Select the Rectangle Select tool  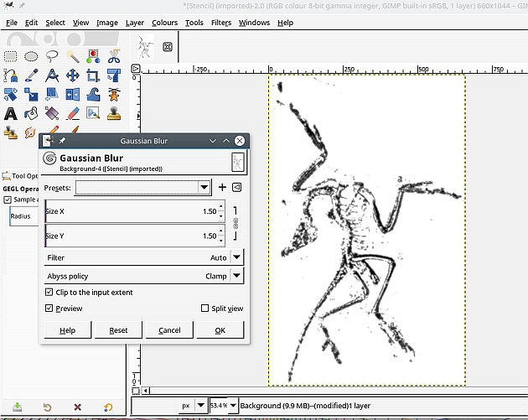[x=10, y=56]
